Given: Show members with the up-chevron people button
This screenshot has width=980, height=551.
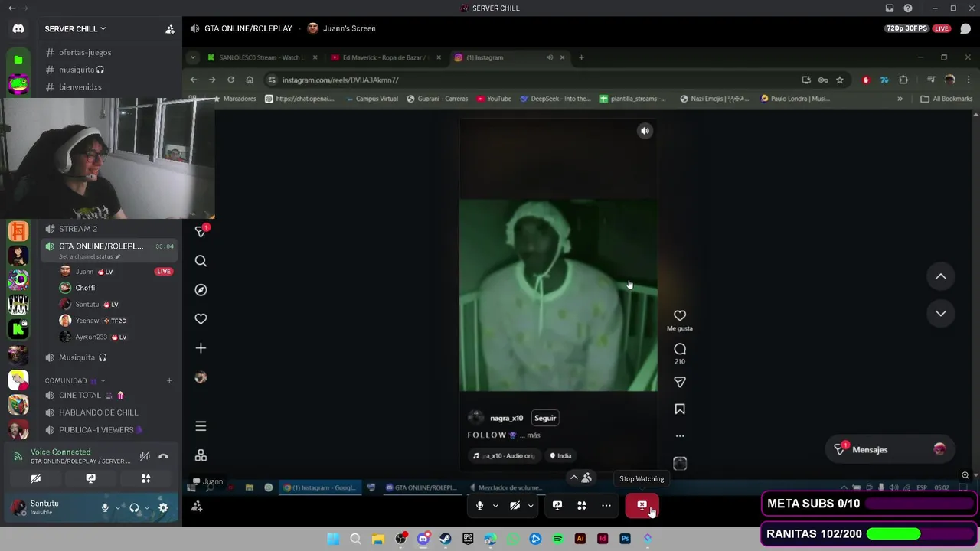Looking at the screenshot, I should (580, 478).
